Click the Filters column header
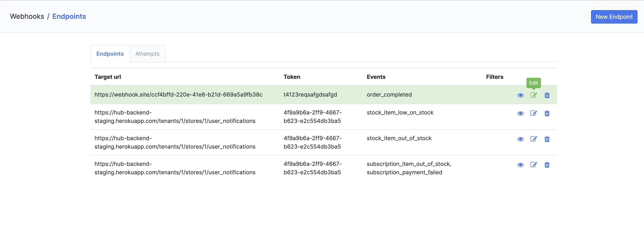The height and width of the screenshot is (235, 644). [x=494, y=77]
